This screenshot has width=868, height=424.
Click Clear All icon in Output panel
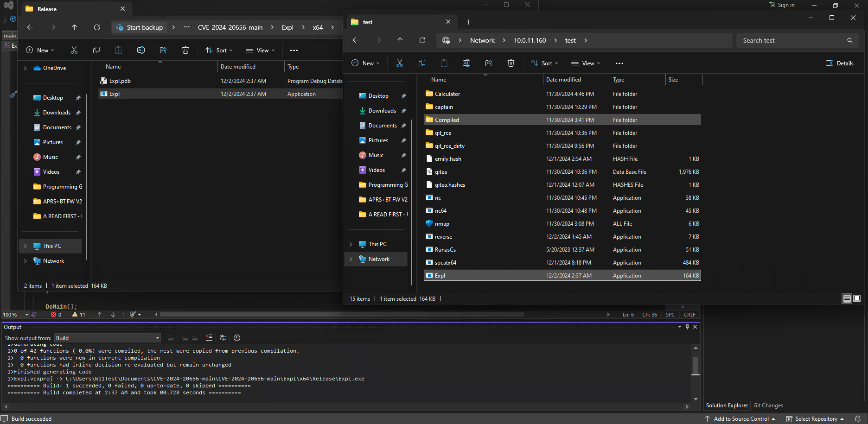click(x=209, y=338)
